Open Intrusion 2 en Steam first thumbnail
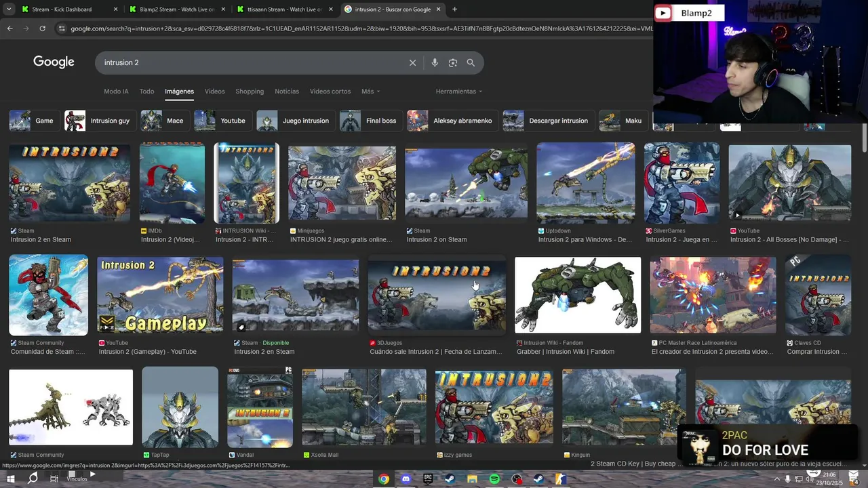 [69, 182]
